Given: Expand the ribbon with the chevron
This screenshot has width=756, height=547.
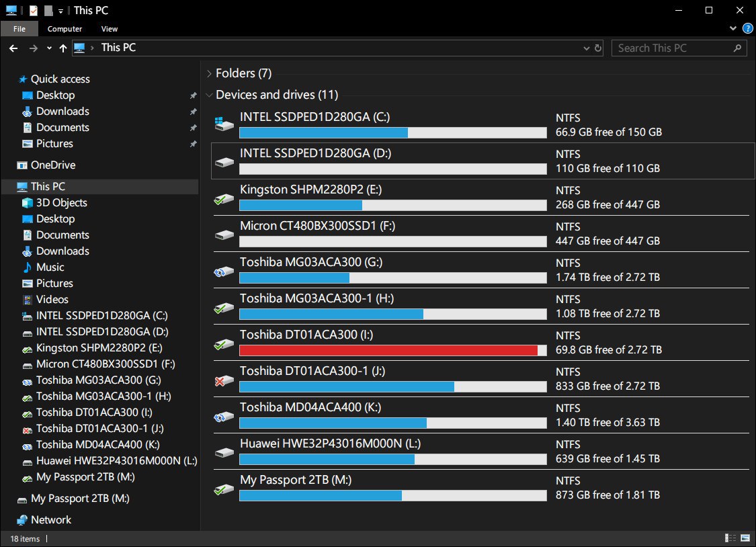Looking at the screenshot, I should coord(733,28).
